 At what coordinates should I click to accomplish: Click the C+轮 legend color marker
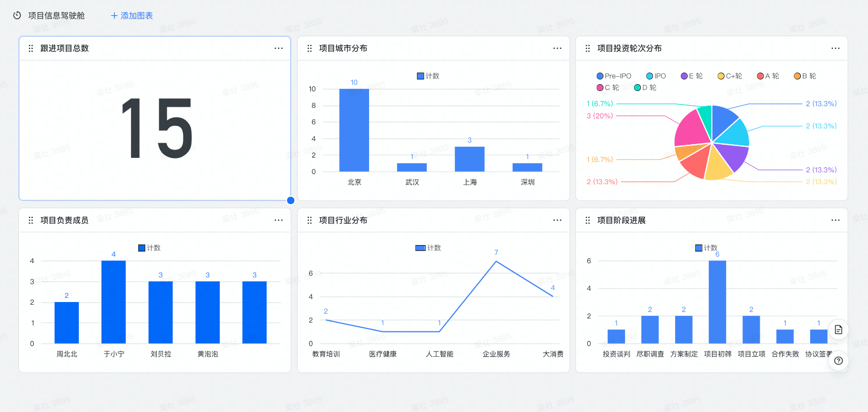[721, 76]
